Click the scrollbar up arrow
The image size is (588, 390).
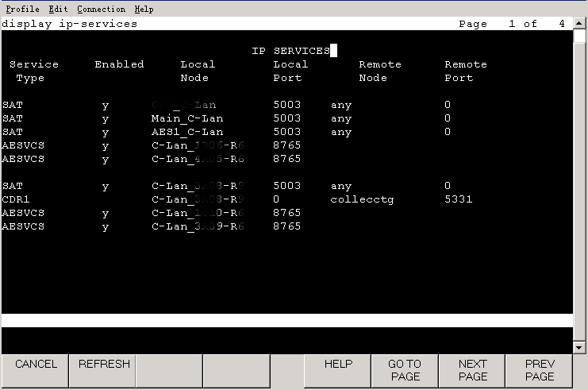coord(580,22)
